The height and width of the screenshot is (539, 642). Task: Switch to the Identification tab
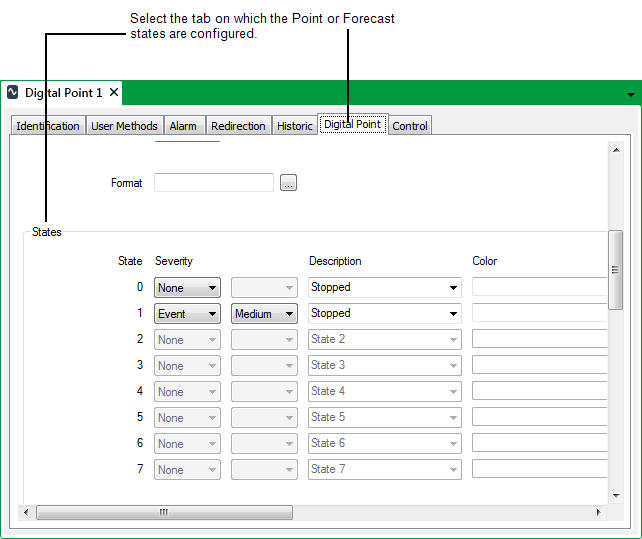click(x=48, y=126)
